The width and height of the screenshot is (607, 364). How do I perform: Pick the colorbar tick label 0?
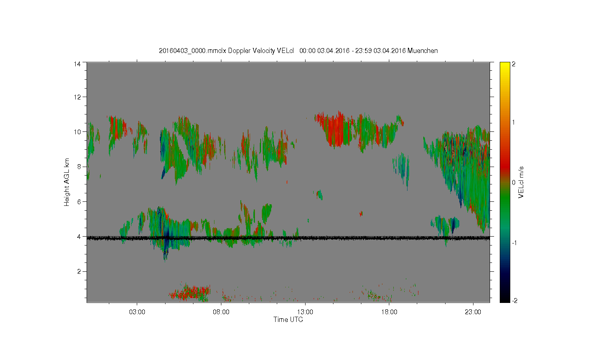click(x=514, y=182)
